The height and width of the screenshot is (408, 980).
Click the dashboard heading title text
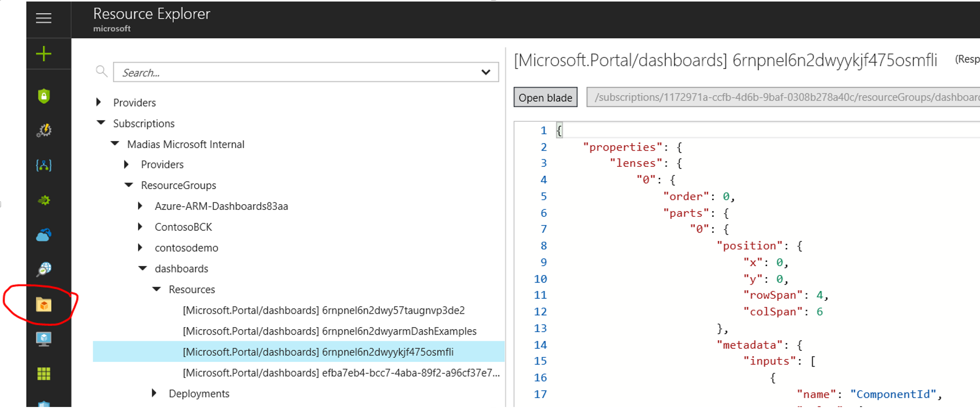pyautogui.click(x=725, y=60)
